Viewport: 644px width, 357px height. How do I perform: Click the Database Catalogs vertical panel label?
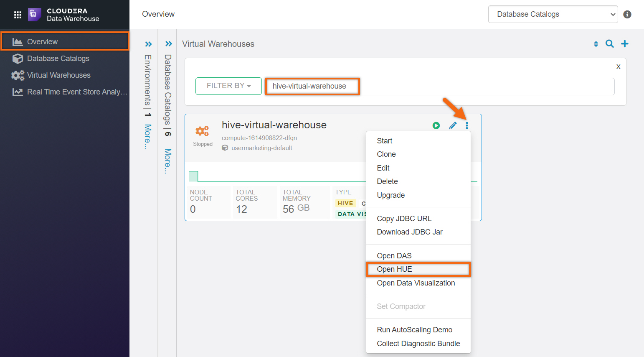click(168, 89)
